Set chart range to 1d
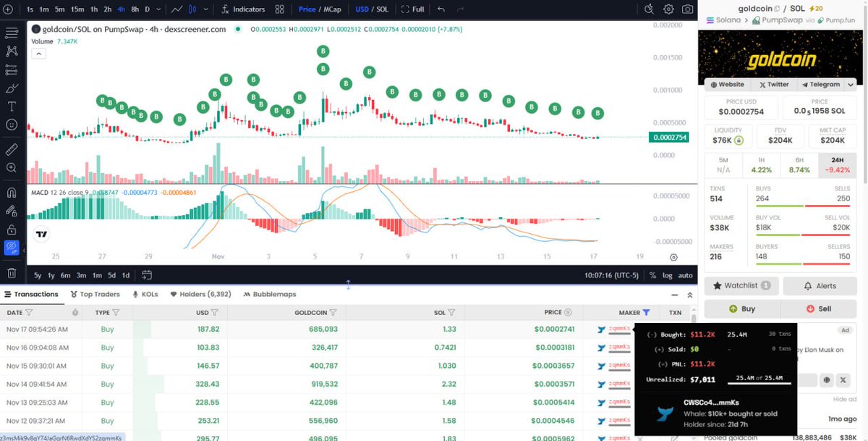 pos(126,275)
